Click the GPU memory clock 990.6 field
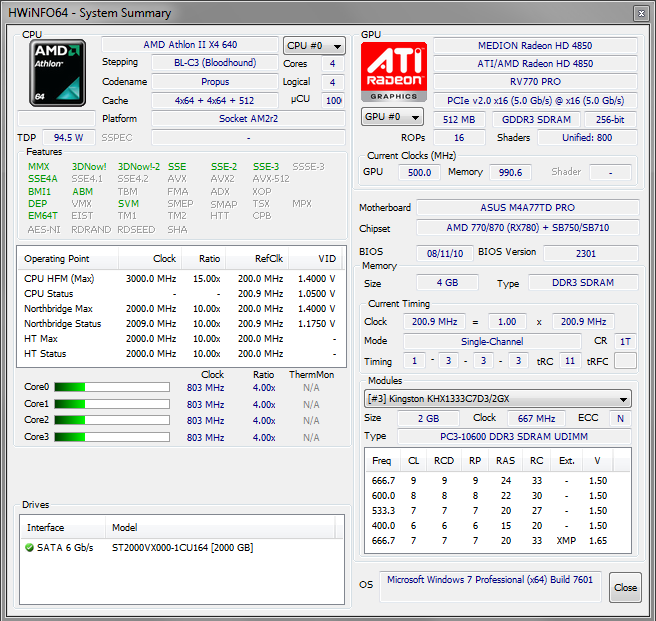Image resolution: width=656 pixels, height=621 pixels. click(510, 172)
